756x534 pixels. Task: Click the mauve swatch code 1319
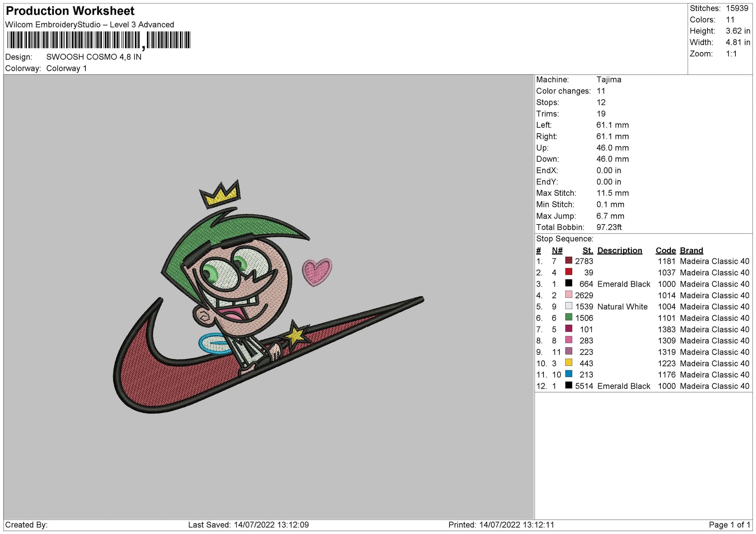click(x=569, y=351)
